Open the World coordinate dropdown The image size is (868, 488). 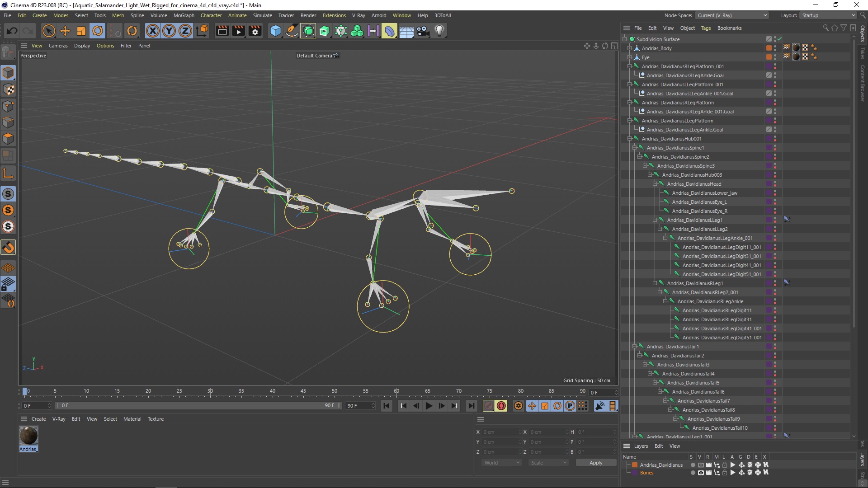(x=502, y=463)
